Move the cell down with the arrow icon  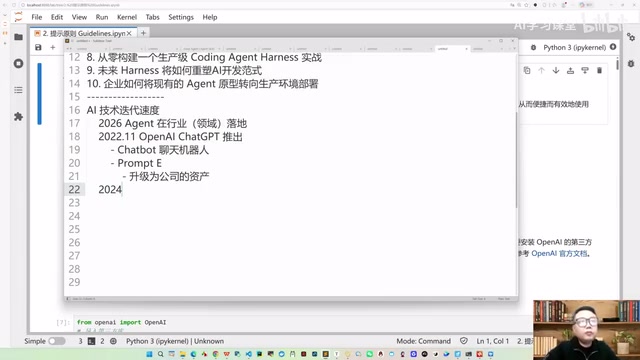[556, 71]
